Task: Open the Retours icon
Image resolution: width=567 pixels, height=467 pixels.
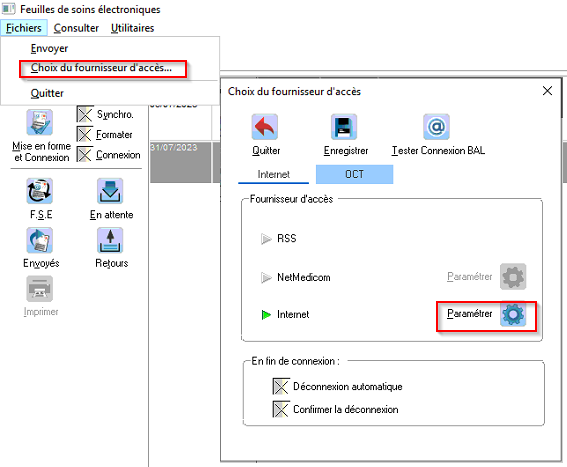Action: pos(110,240)
